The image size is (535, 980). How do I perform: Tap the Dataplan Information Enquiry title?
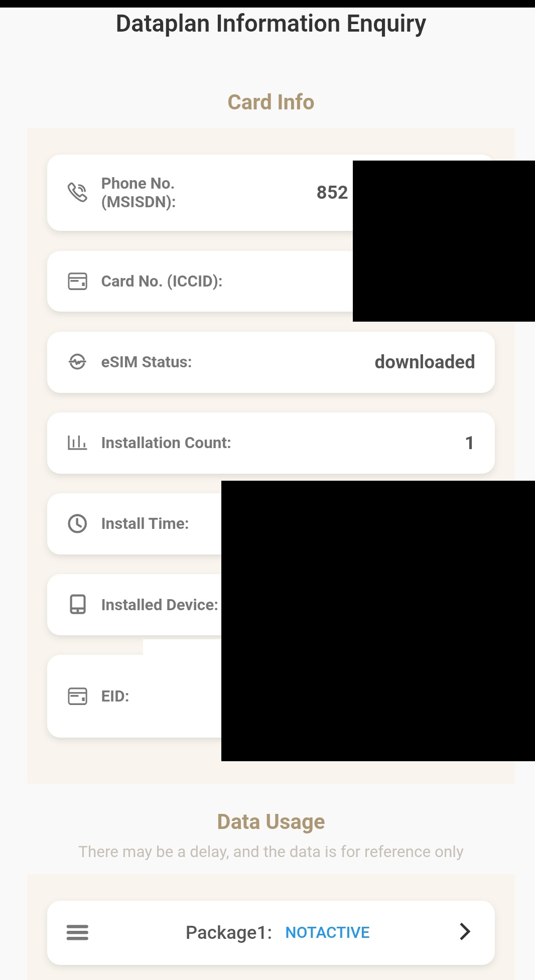tap(271, 24)
